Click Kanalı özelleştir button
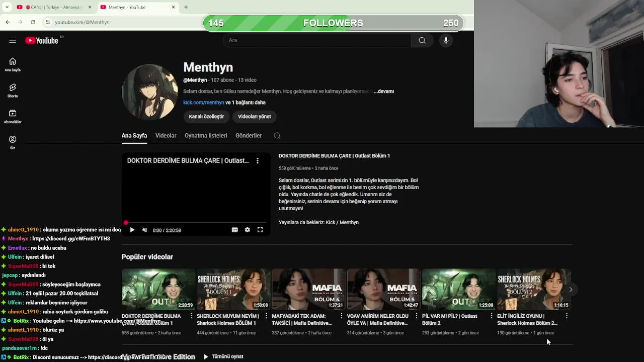The height and width of the screenshot is (362, 644). [206, 117]
